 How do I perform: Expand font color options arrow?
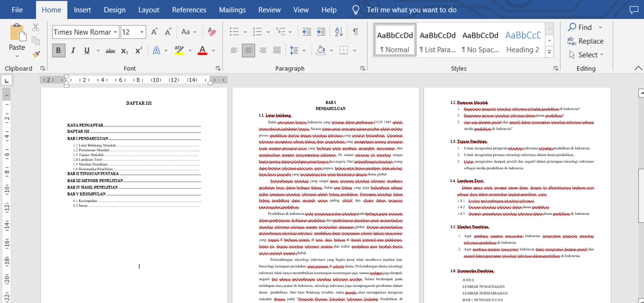pos(213,50)
